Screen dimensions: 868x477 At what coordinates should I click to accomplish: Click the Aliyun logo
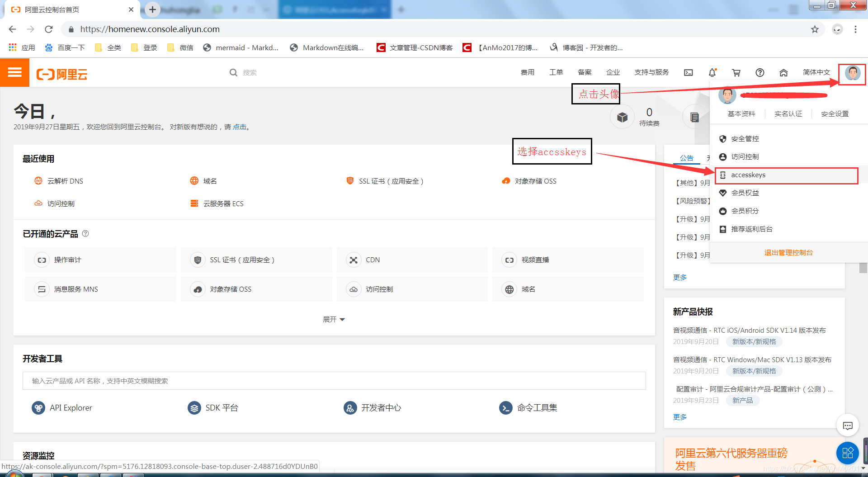point(62,74)
